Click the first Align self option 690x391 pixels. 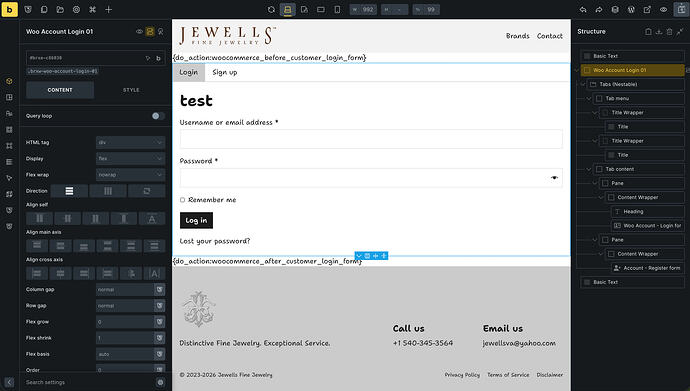tap(39, 218)
